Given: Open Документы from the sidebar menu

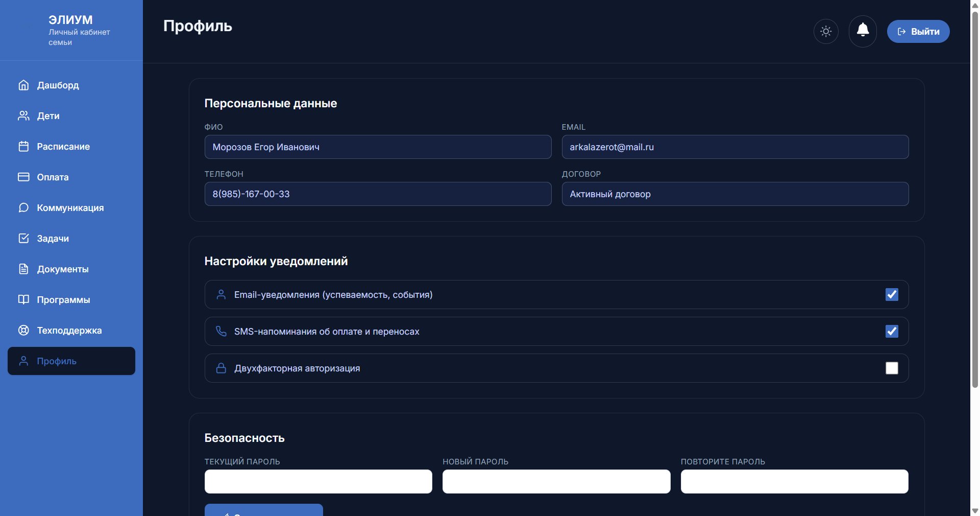Looking at the screenshot, I should point(62,269).
